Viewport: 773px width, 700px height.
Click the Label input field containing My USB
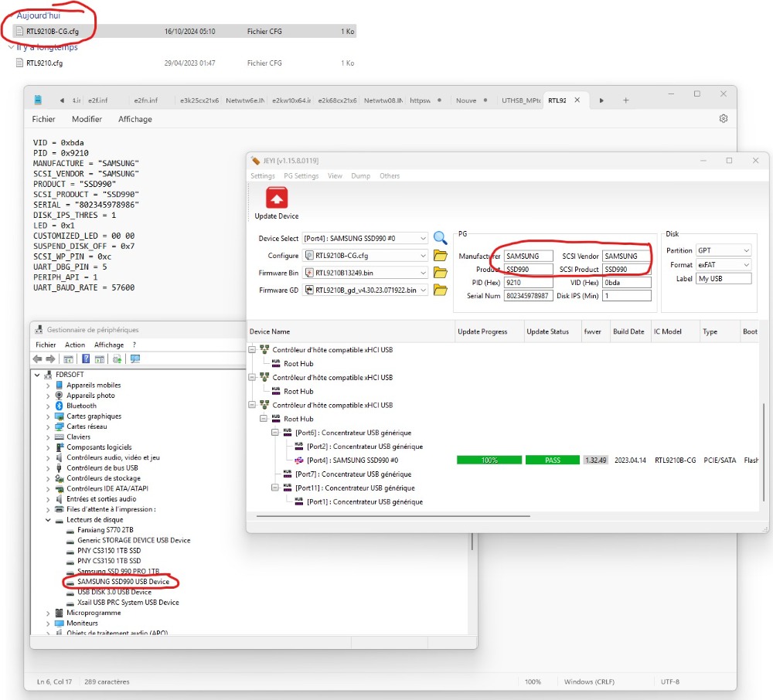[x=723, y=279]
